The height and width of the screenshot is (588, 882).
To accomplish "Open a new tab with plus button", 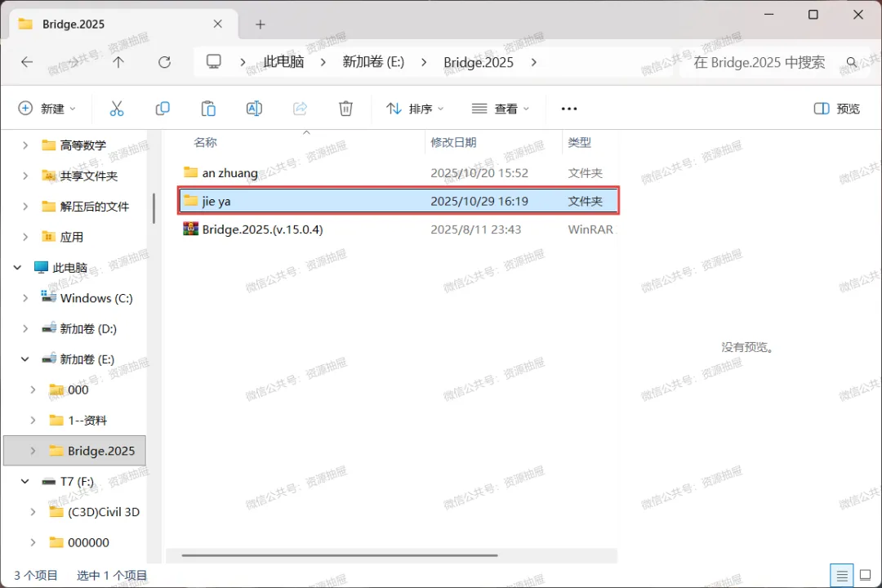I will (260, 24).
